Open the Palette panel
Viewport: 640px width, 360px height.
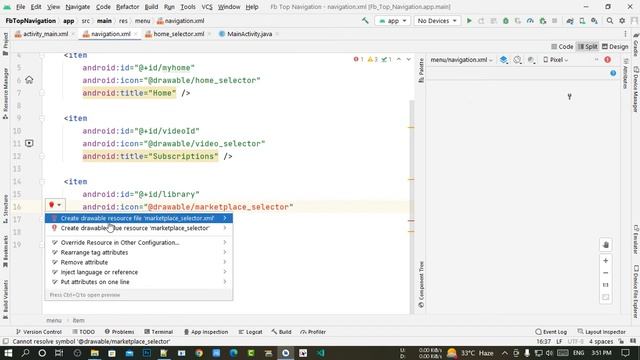[x=421, y=71]
